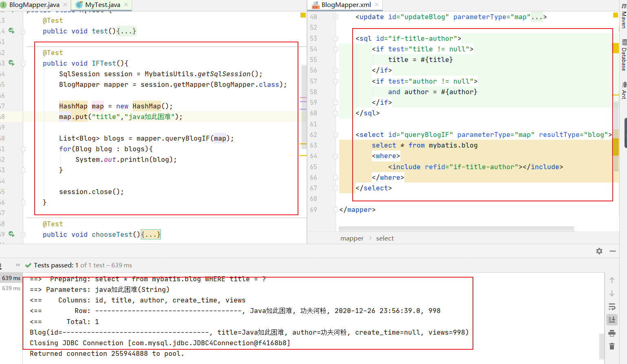The height and width of the screenshot is (364, 627).
Task: Click the up arrow in the console toolbar
Action: 612,280
